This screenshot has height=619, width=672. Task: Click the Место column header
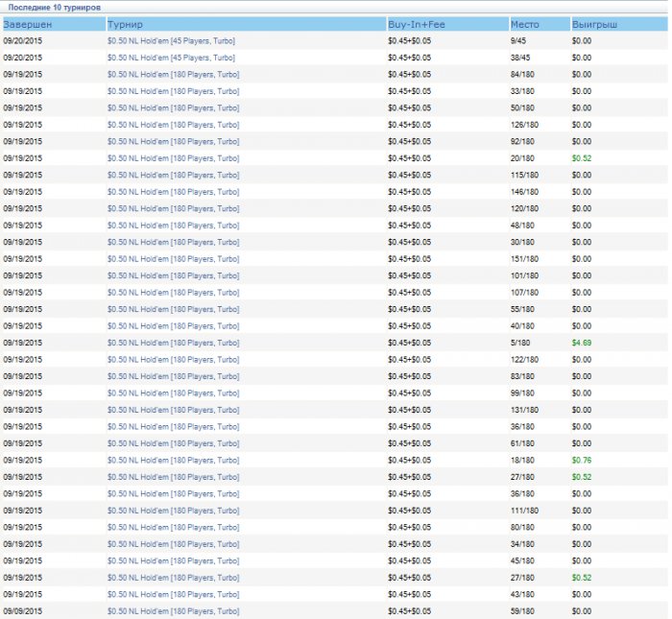[x=524, y=23]
